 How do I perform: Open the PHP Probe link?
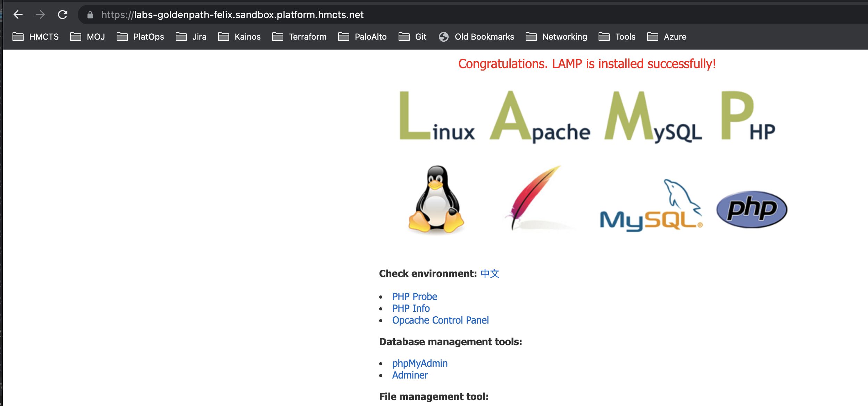click(415, 297)
